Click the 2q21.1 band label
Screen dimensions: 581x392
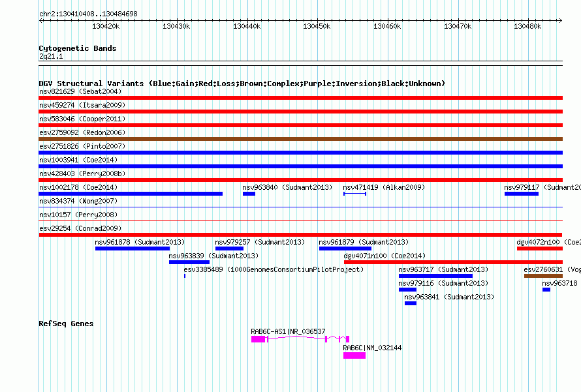click(51, 56)
